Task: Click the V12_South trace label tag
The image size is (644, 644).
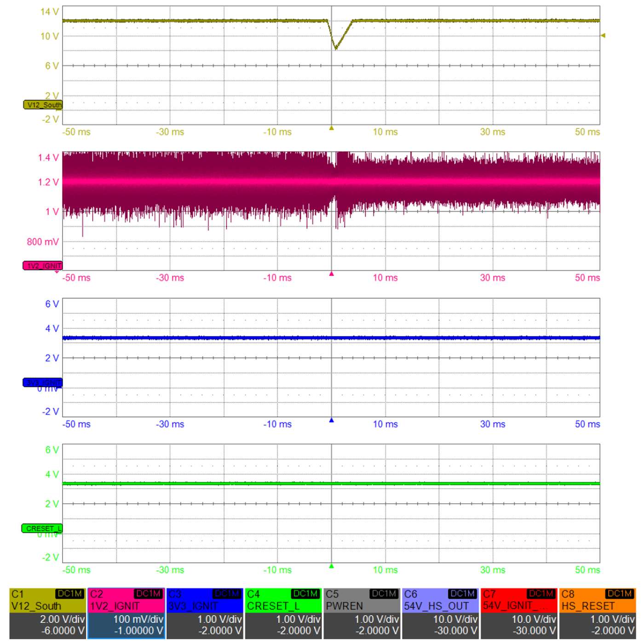Action: click(43, 105)
